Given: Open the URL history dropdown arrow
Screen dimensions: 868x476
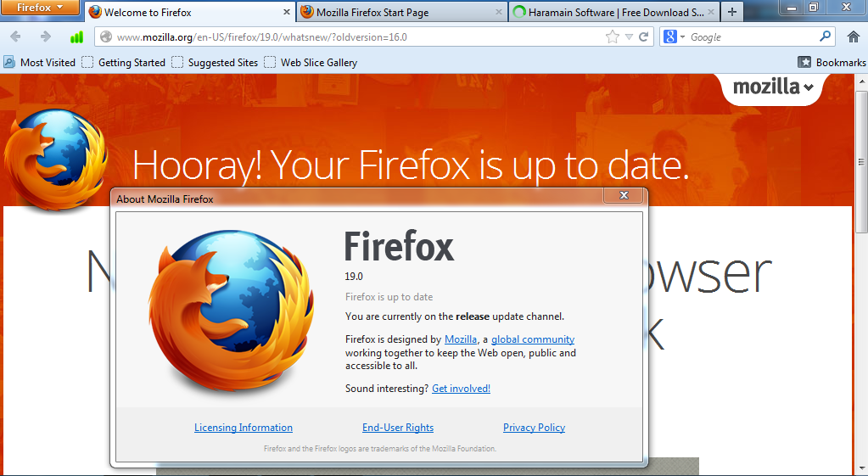Looking at the screenshot, I should point(629,37).
